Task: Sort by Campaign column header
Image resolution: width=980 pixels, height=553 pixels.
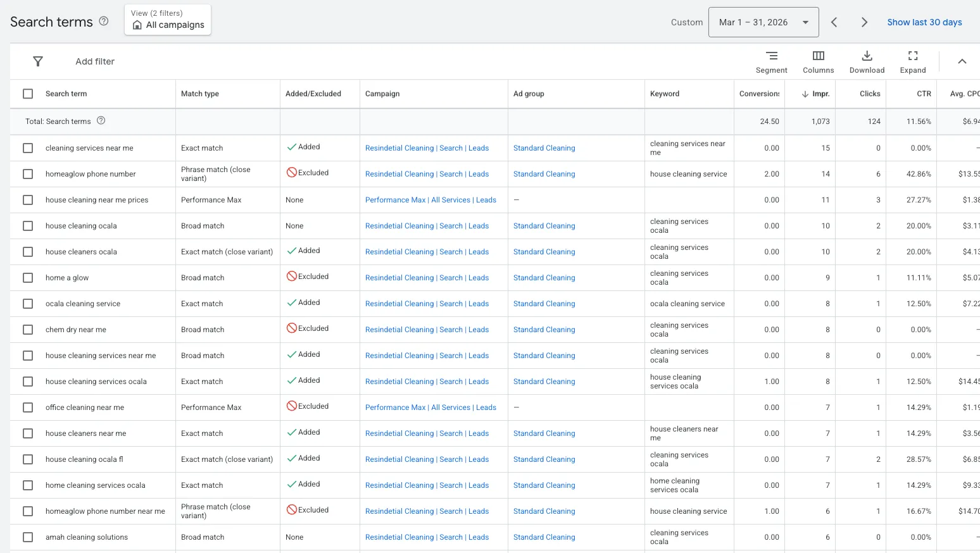Action: pyautogui.click(x=382, y=94)
